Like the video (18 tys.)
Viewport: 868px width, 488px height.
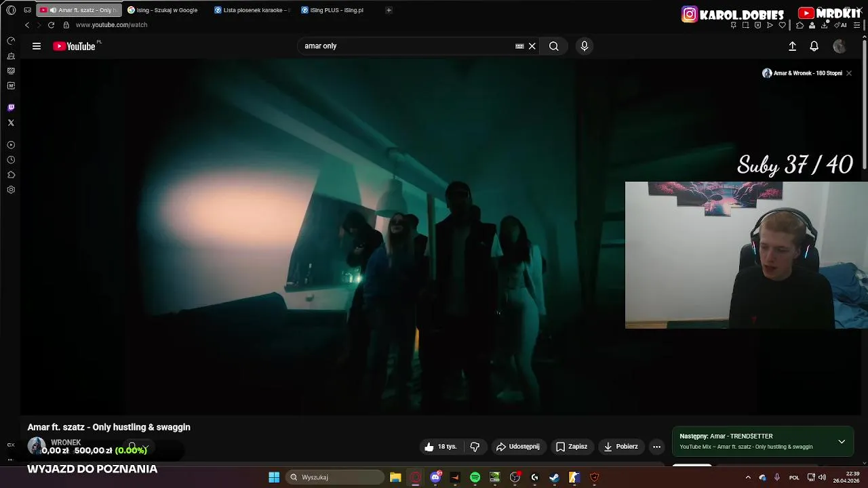[441, 447]
